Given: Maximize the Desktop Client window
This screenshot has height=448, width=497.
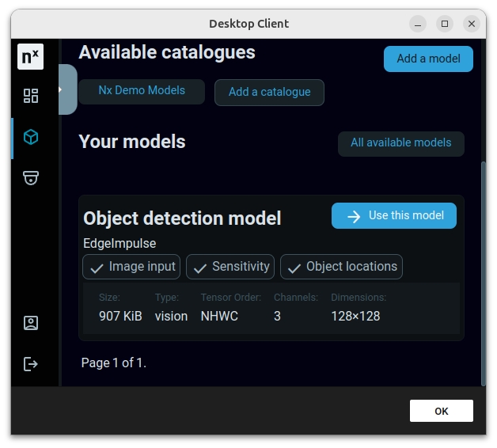Looking at the screenshot, I should 445,24.
